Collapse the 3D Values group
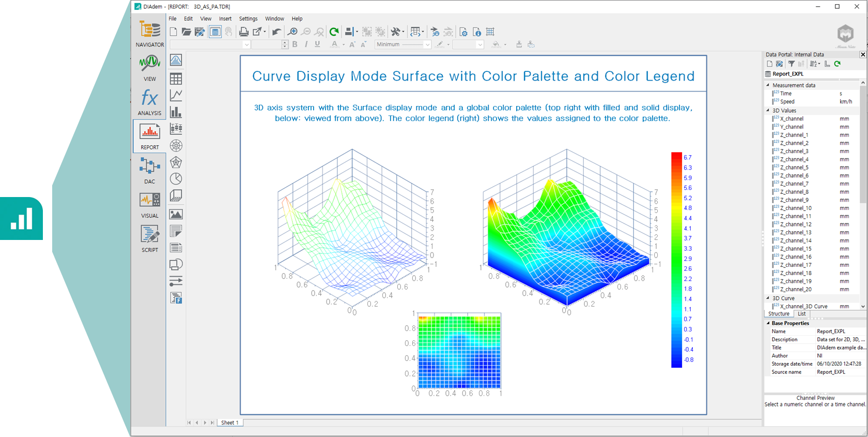Image resolution: width=868 pixels, height=437 pixels. (768, 111)
